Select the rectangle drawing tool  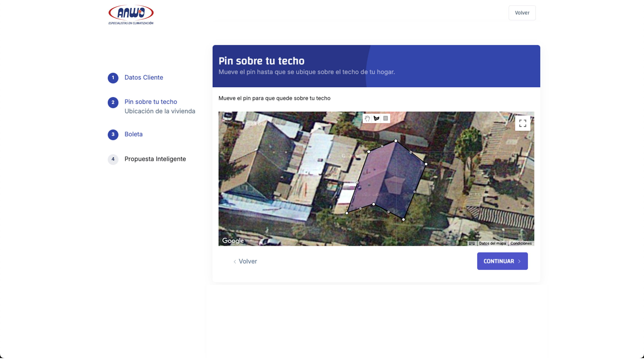(385, 118)
